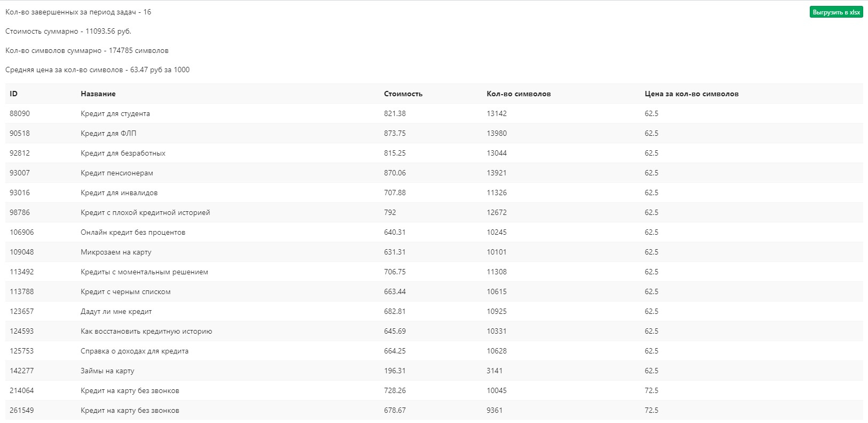
Task: Select the cost value 707.88
Action: pos(395,193)
